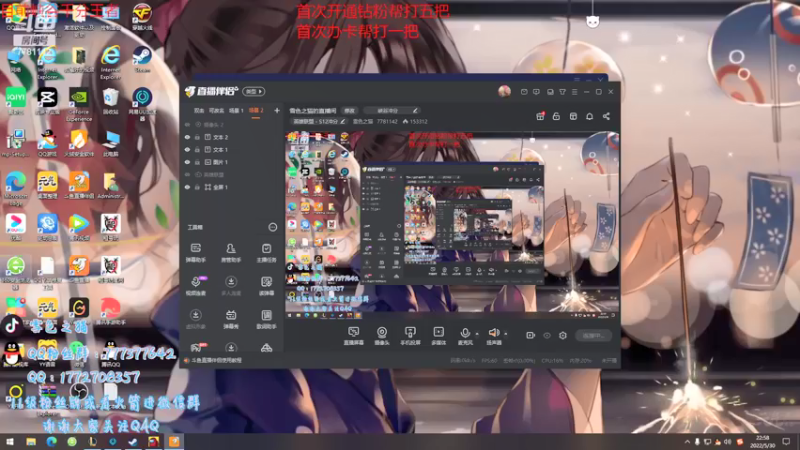Viewport: 800px width, 450px height.
Task: Toggle visibility of the 文本 1 layer
Action: point(187,149)
